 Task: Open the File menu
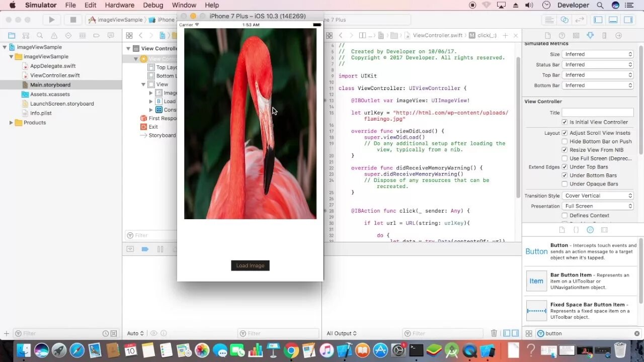pos(70,5)
